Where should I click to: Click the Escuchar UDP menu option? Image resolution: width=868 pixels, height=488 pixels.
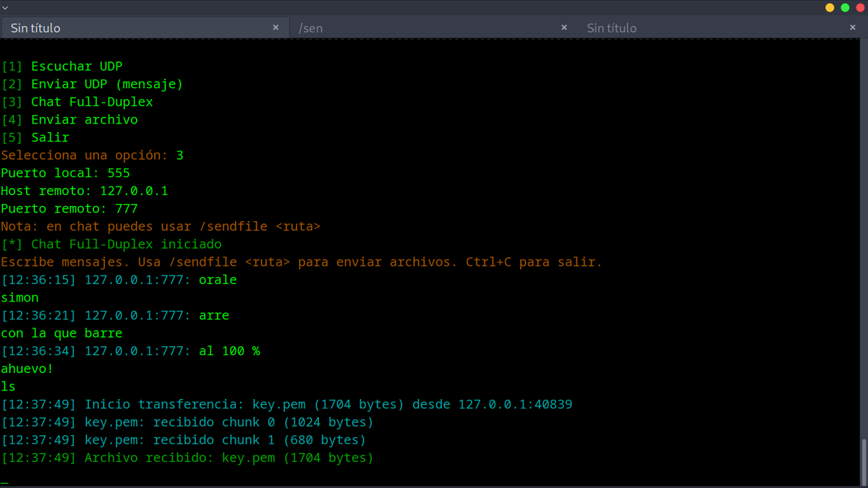[x=77, y=66]
